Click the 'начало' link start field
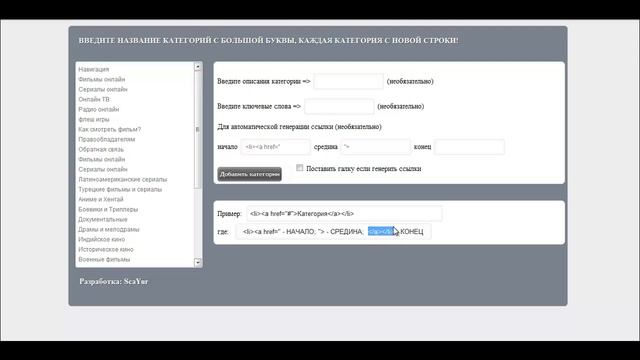Screen dimensions: 640x360 (276, 147)
